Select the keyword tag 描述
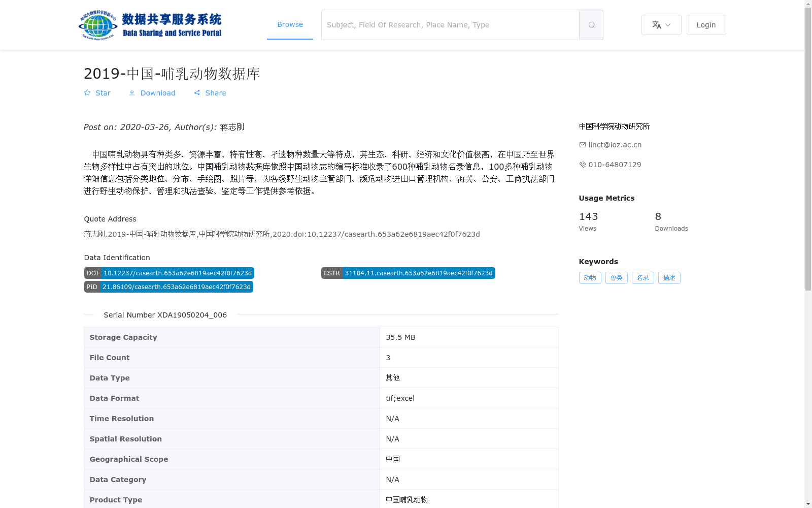The width and height of the screenshot is (812, 508). pos(669,278)
